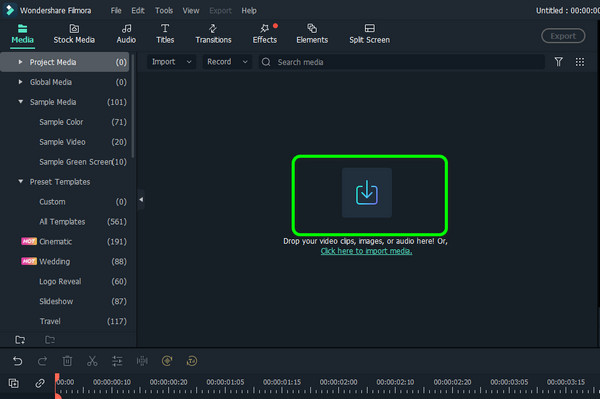Click the Project Media count (0)

121,62
